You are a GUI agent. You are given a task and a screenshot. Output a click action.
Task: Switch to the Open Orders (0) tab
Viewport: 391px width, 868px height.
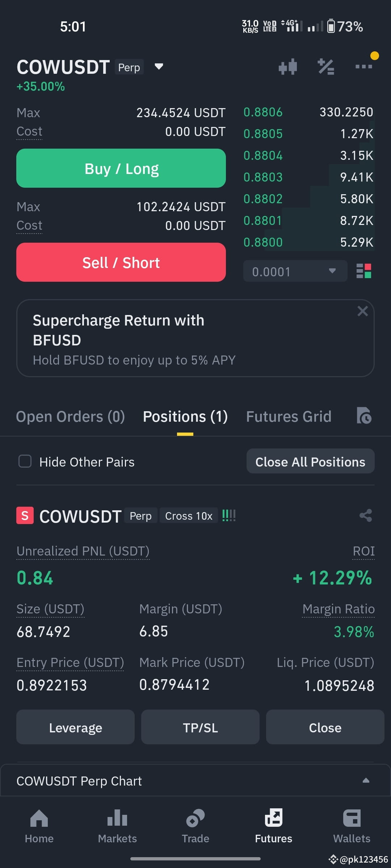[x=71, y=417]
